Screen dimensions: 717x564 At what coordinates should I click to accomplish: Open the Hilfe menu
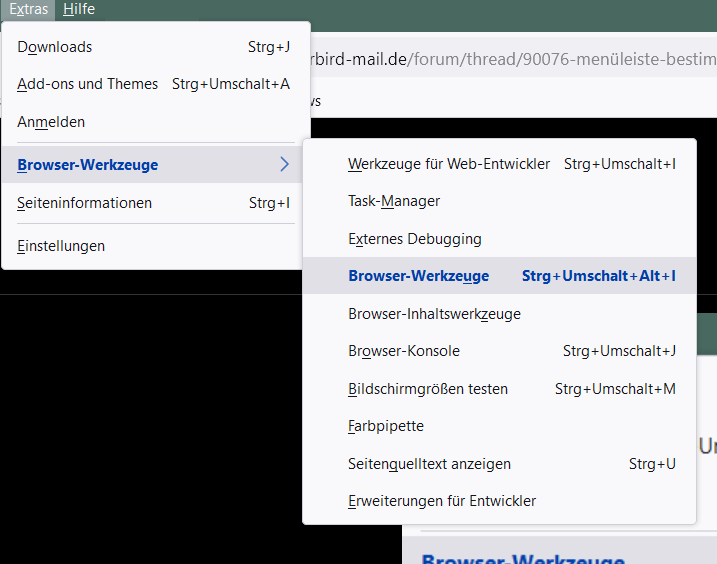[x=78, y=9]
